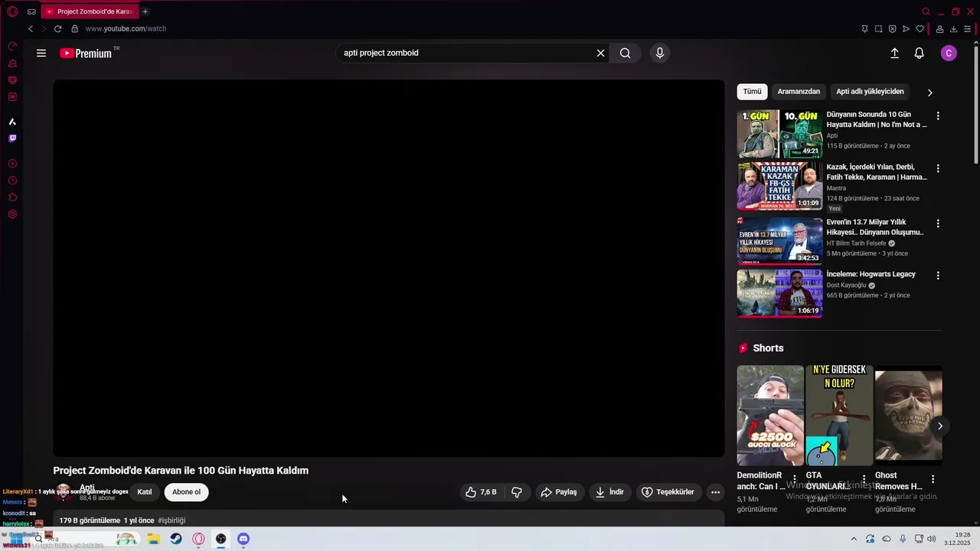Open Hogwarts Legacy review thumbnail
The width and height of the screenshot is (980, 551).
pyautogui.click(x=779, y=293)
